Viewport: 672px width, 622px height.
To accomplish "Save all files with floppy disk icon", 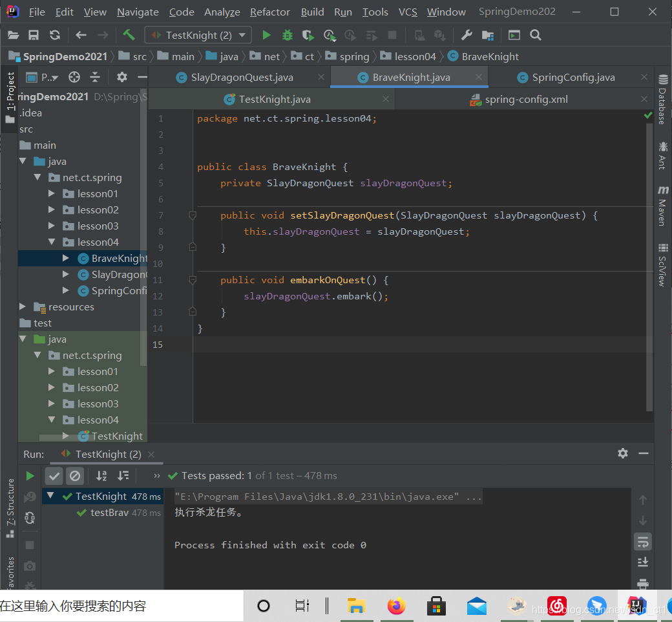I will (34, 35).
